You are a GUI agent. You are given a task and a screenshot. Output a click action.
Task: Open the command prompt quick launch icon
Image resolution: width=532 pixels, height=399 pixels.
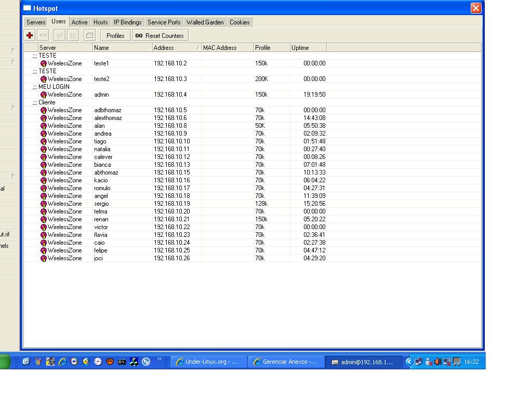pyautogui.click(x=122, y=362)
